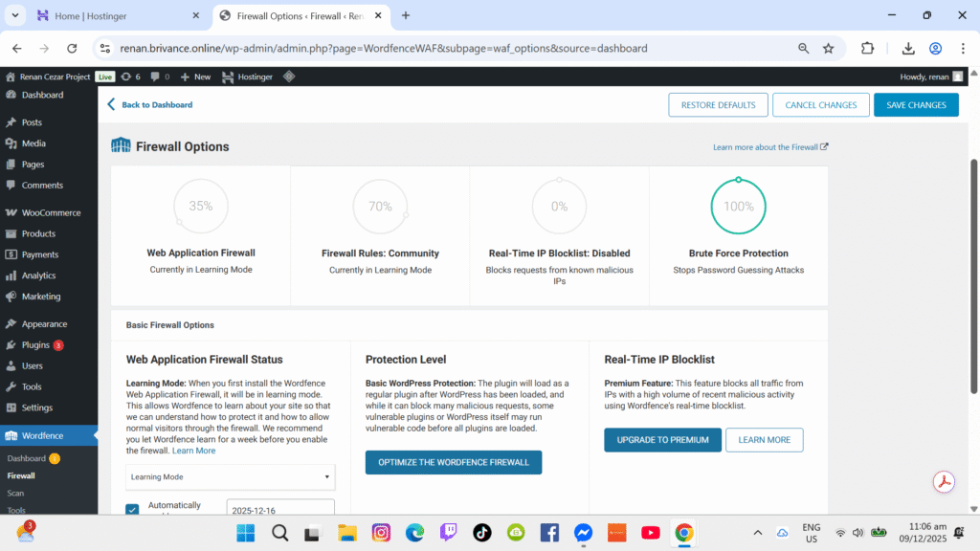980x551 pixels.
Task: Open the Plugins menu in sidebar
Action: pyautogui.click(x=35, y=344)
